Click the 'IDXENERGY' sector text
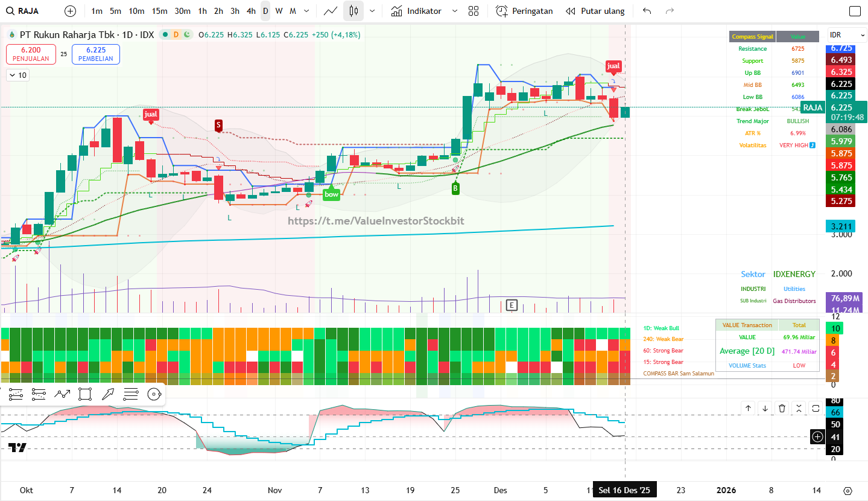Screen dimensions: 868x501 [794, 274]
